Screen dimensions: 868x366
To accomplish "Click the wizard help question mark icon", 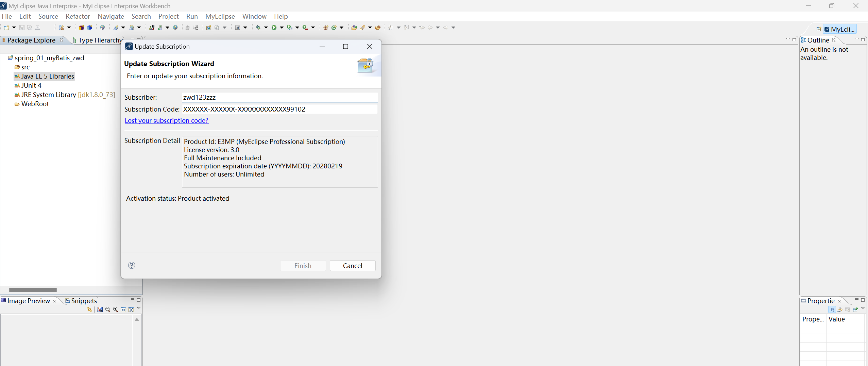I will point(132,265).
